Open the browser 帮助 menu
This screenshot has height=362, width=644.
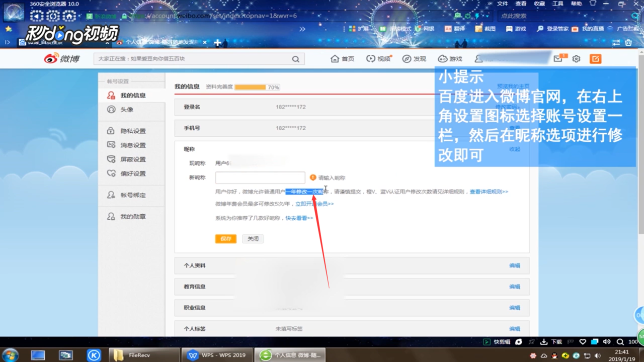click(576, 4)
